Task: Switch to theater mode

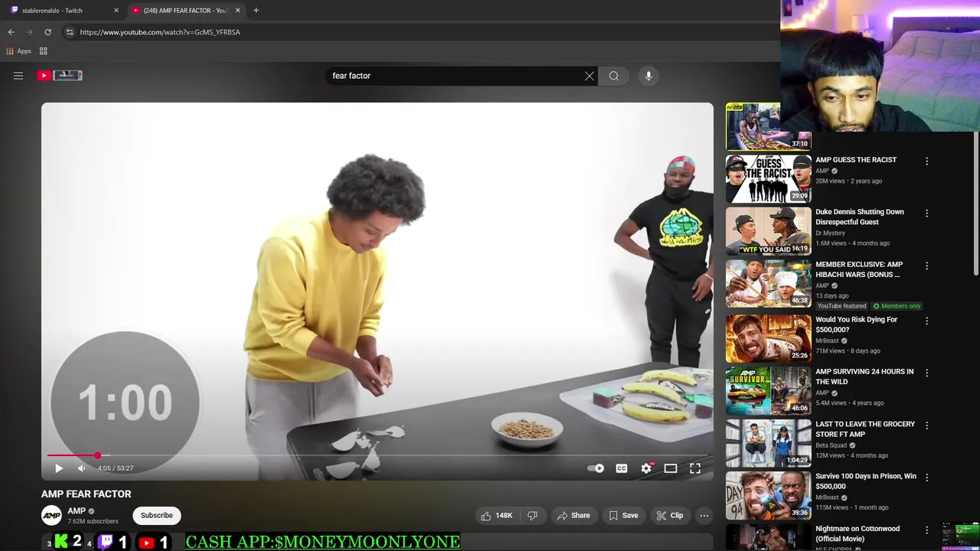Action: [x=671, y=468]
